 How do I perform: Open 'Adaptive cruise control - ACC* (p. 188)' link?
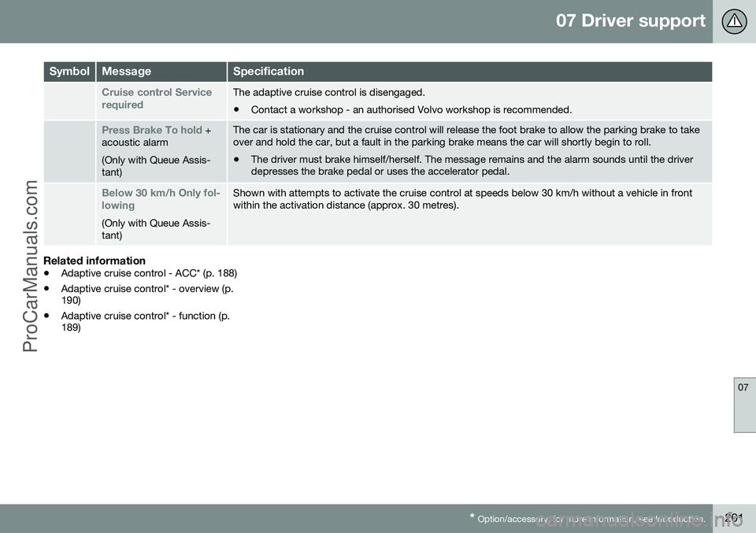[149, 273]
